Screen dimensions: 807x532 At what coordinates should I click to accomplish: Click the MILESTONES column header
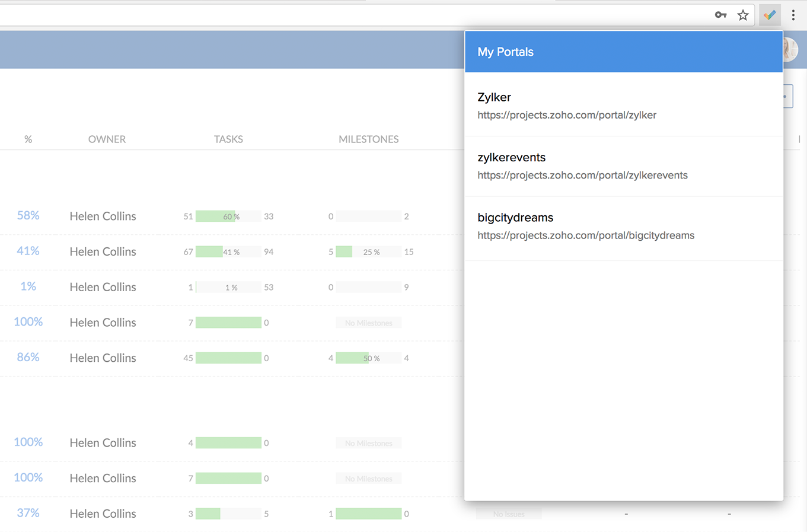point(369,139)
